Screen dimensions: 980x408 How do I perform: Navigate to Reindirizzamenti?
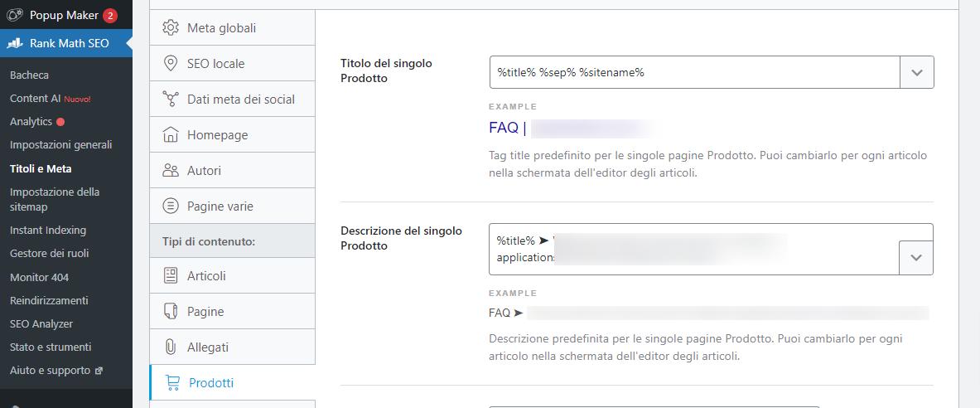[48, 300]
